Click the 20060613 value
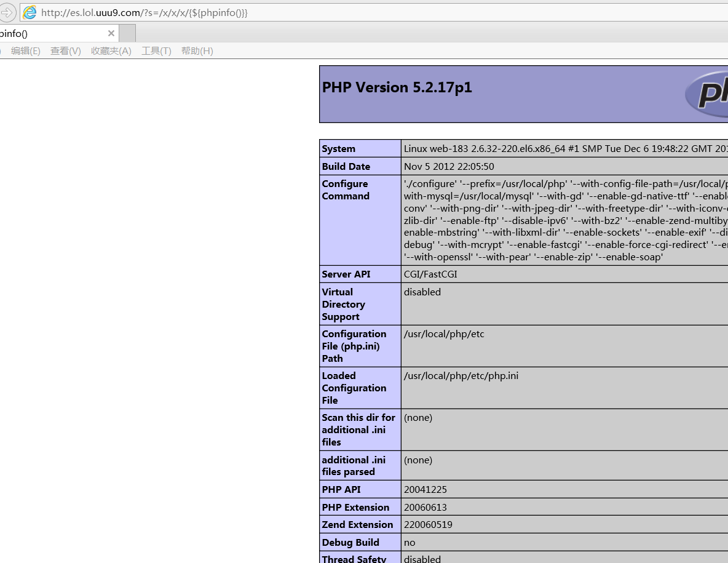 [x=425, y=507]
